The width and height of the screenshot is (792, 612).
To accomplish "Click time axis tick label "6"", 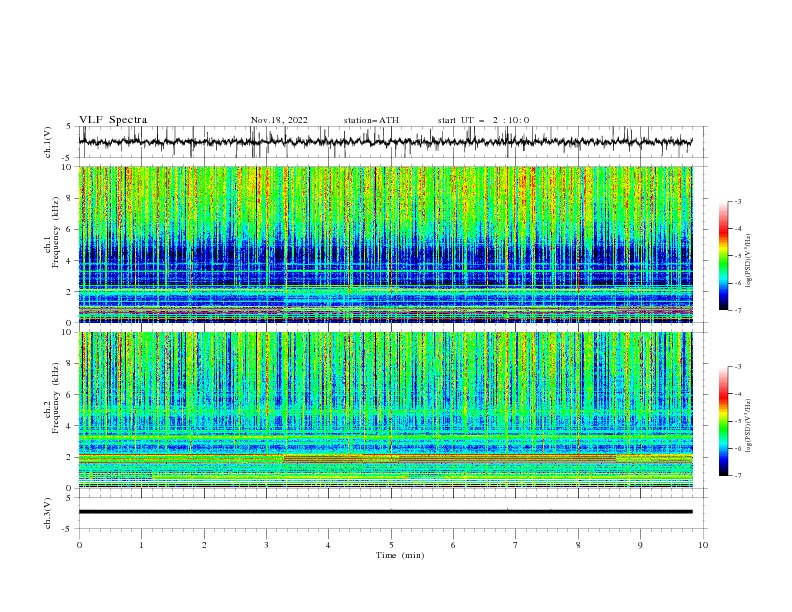I will (453, 545).
